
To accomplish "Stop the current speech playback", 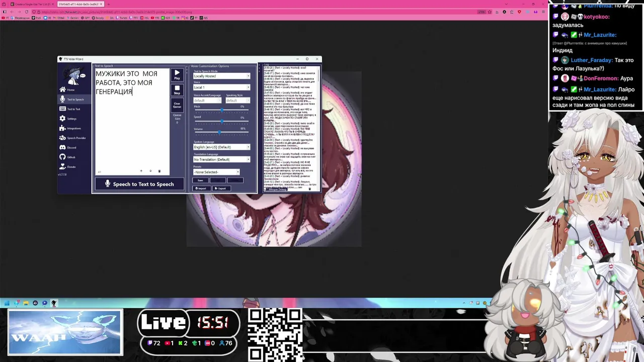I will coord(177,90).
